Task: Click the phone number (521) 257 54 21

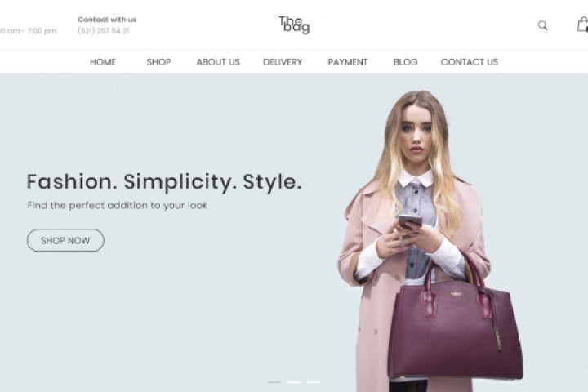Action: (x=104, y=31)
